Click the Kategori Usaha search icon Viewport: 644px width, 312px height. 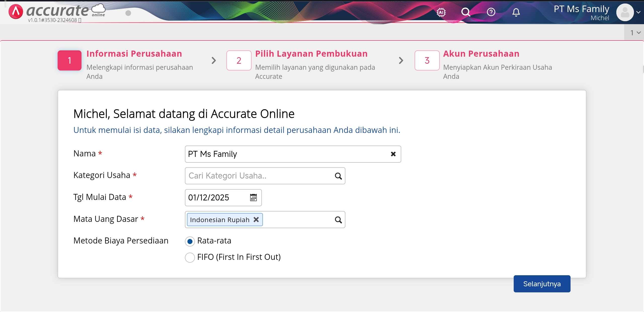click(x=338, y=176)
